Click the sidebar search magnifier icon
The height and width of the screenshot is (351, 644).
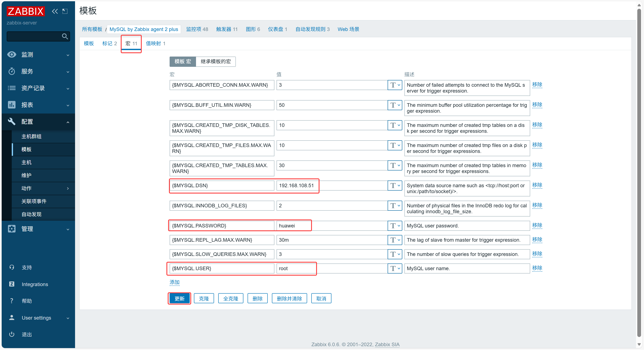65,36
